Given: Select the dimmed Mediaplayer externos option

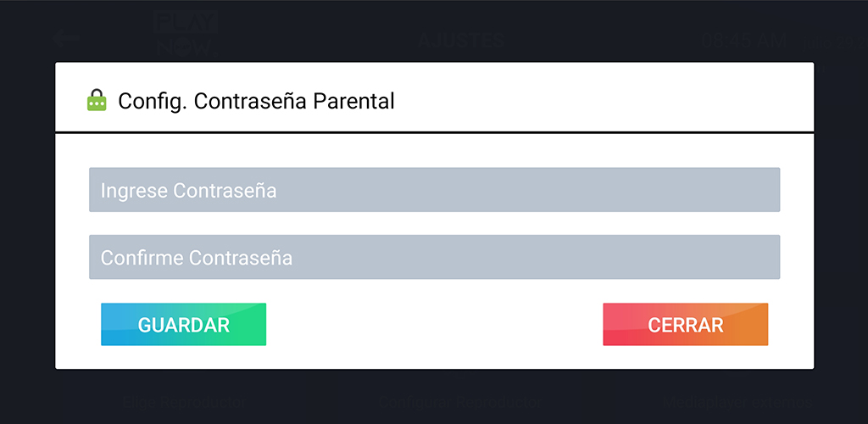Looking at the screenshot, I should click(735, 401).
